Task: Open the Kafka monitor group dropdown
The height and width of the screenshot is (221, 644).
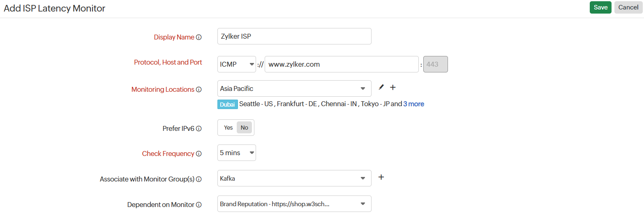Action: pyautogui.click(x=294, y=179)
